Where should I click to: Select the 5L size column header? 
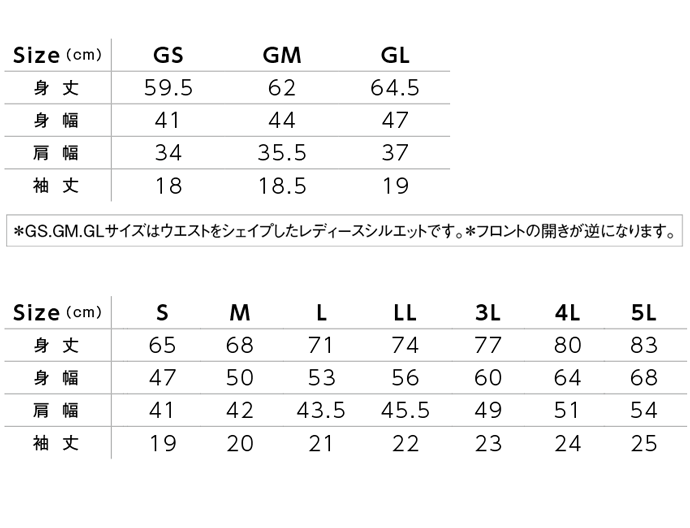pos(643,313)
